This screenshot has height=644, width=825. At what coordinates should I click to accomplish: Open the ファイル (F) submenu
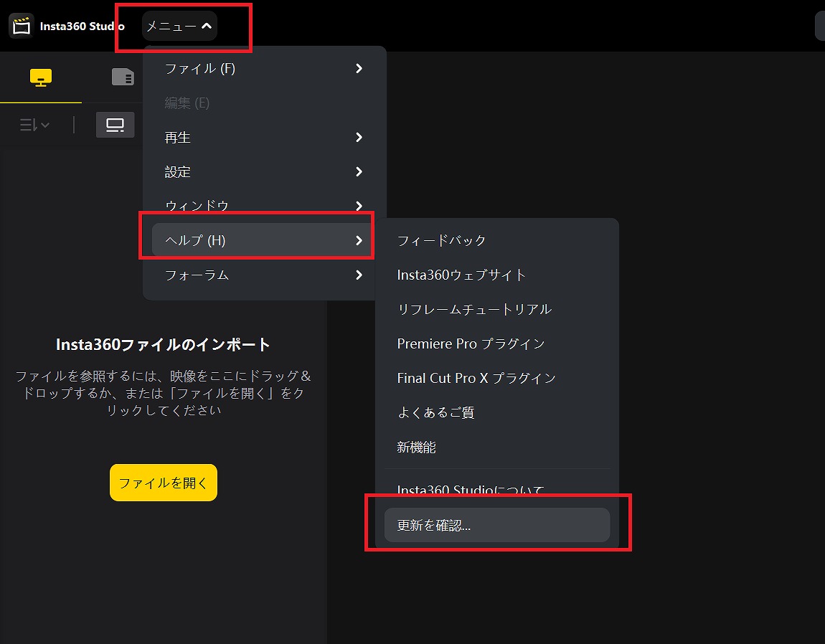[x=264, y=68]
